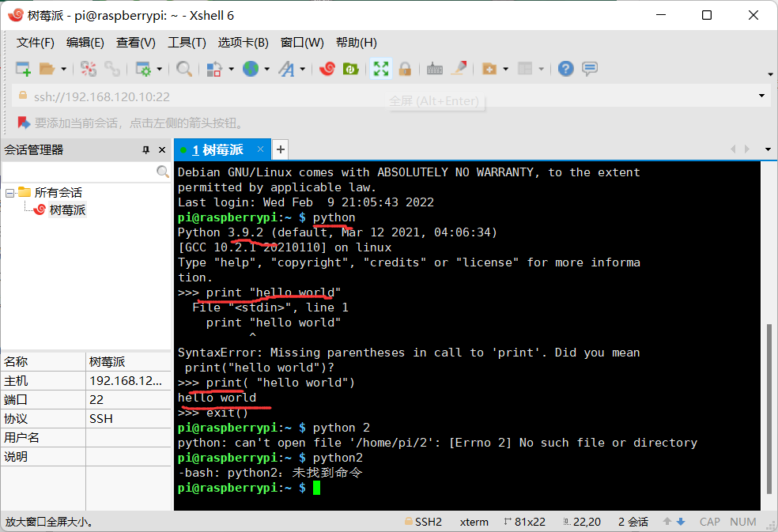778x532 pixels.
Task: Click the color scheme icon
Action: [214, 69]
